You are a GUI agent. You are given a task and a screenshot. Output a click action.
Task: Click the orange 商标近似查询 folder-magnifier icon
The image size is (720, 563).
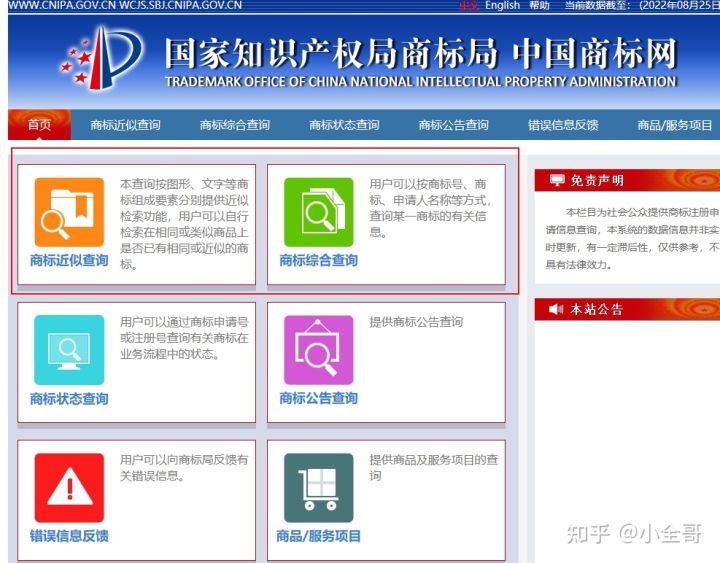(69, 212)
